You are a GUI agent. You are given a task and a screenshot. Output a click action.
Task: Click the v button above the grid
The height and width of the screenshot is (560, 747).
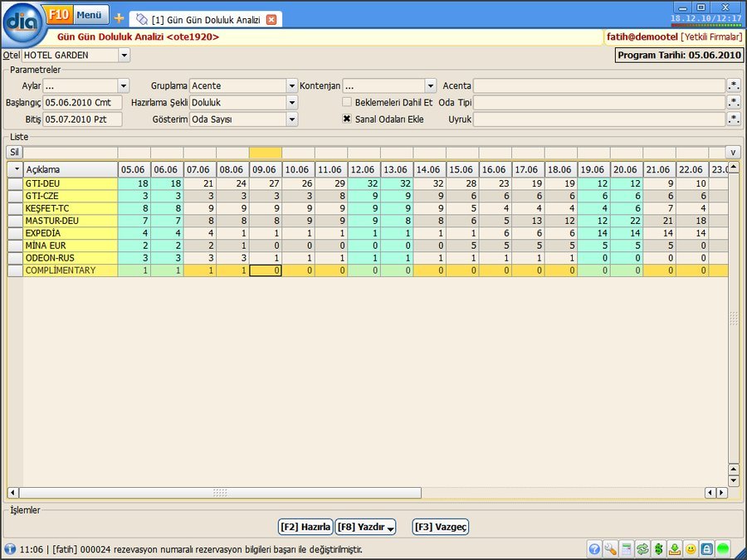[733, 153]
